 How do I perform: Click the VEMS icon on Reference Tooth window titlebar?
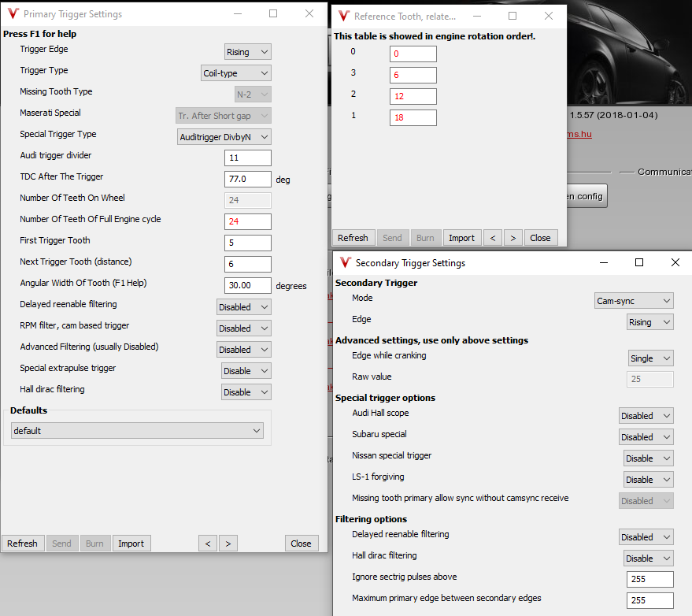pos(342,14)
